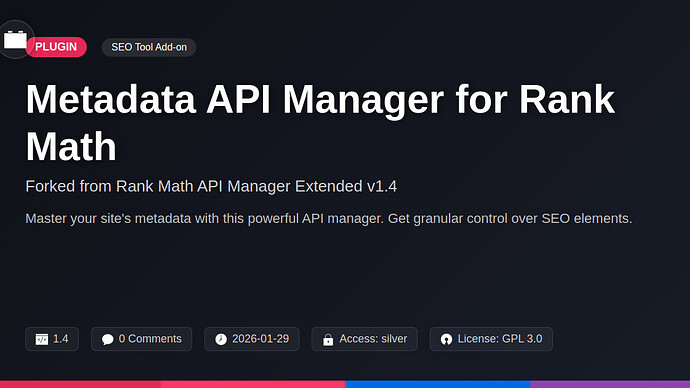The height and width of the screenshot is (388, 690).
Task: Open the SEO Tool Add-on tag
Action: coord(149,47)
